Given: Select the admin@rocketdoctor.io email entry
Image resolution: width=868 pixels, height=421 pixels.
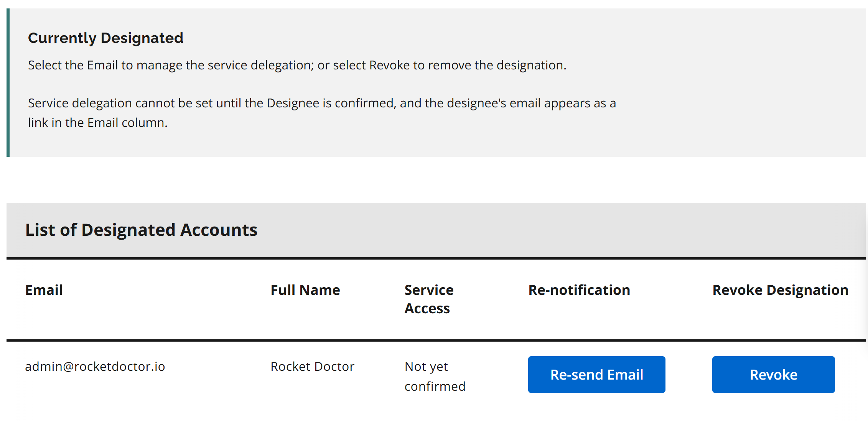Looking at the screenshot, I should 95,367.
